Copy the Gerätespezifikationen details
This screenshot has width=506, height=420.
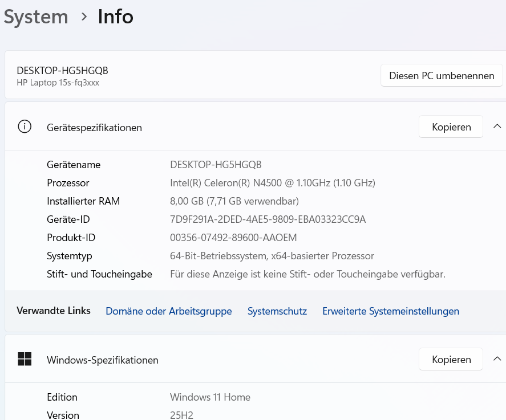tap(451, 127)
